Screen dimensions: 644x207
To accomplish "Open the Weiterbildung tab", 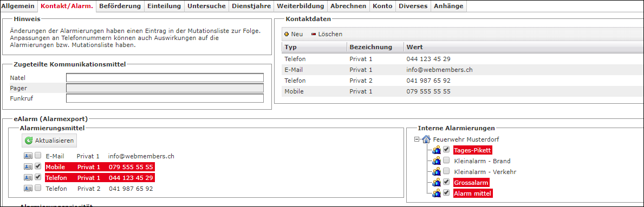I will [300, 6].
